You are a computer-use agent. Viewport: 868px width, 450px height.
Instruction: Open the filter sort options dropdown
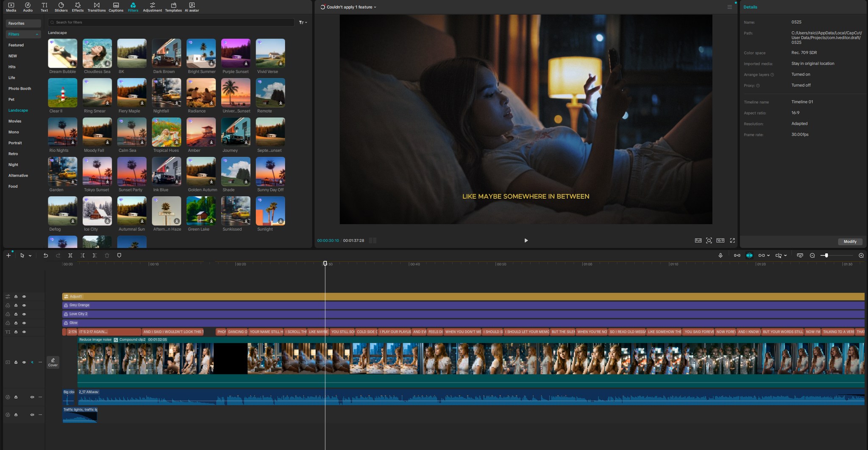303,22
